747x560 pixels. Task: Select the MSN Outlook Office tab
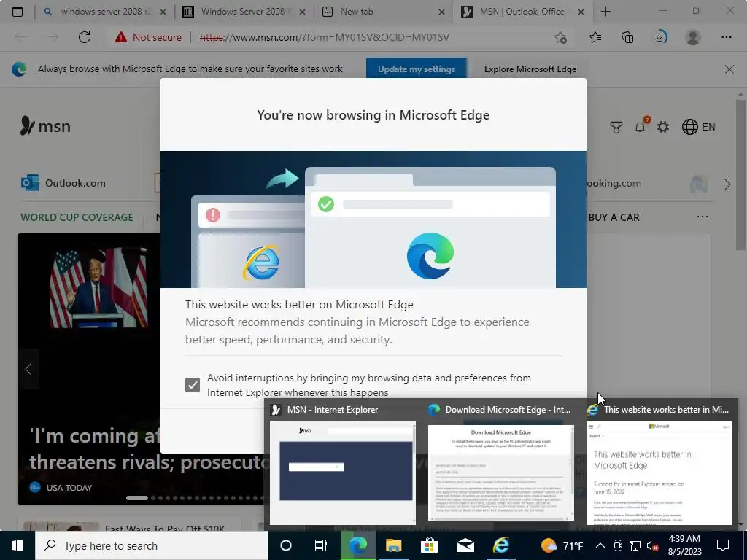coord(523,12)
